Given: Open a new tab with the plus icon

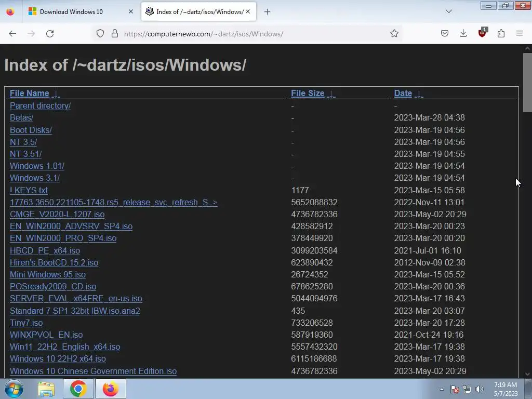Looking at the screenshot, I should [267, 12].
